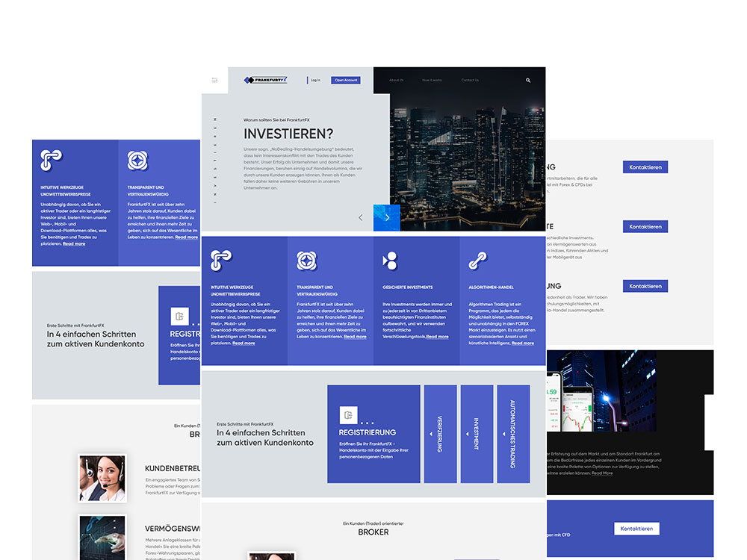Click the REGISTRIERUNG title in the center mockup card
The width and height of the screenshot is (747, 560).
pos(368,432)
